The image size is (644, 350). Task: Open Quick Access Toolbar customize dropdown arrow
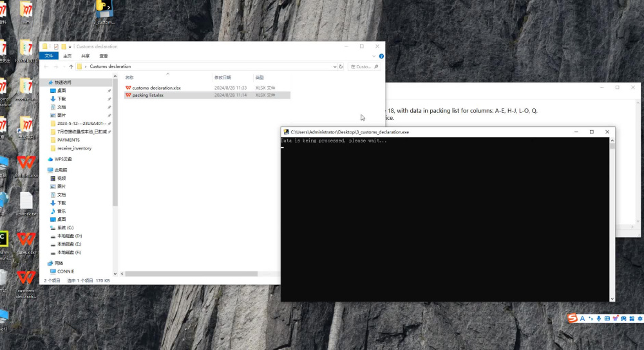[70, 46]
